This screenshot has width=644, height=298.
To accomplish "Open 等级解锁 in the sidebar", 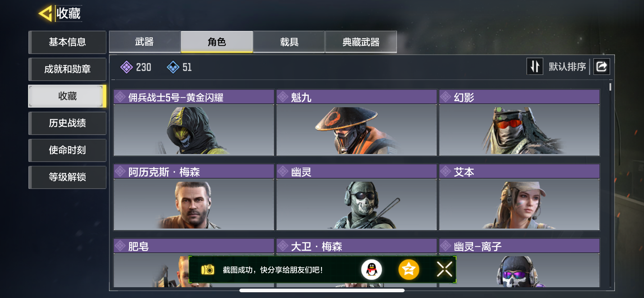I will pyautogui.click(x=67, y=177).
